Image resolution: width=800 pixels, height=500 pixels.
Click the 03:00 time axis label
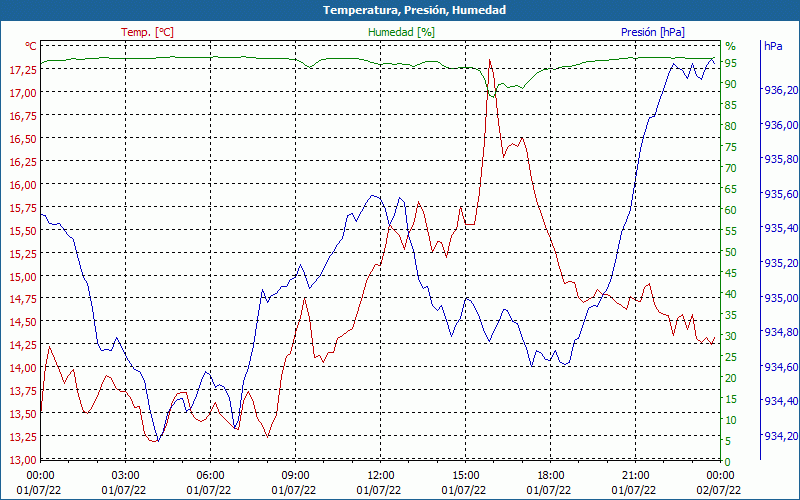[125, 476]
